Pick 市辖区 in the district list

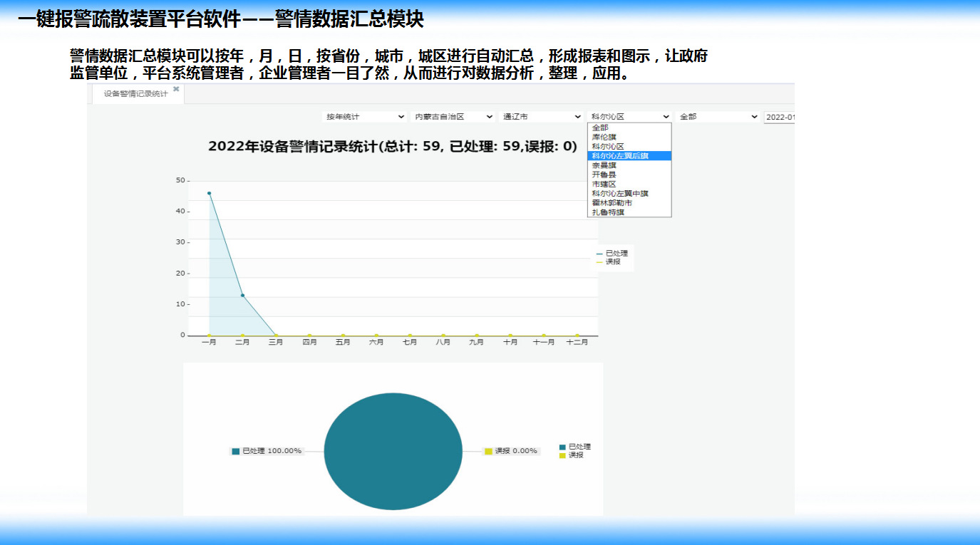point(629,184)
